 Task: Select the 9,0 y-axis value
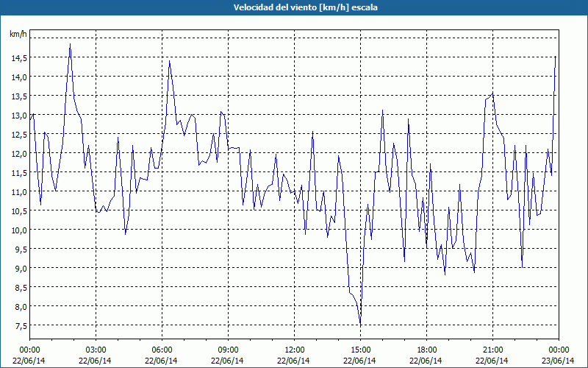[x=21, y=269]
